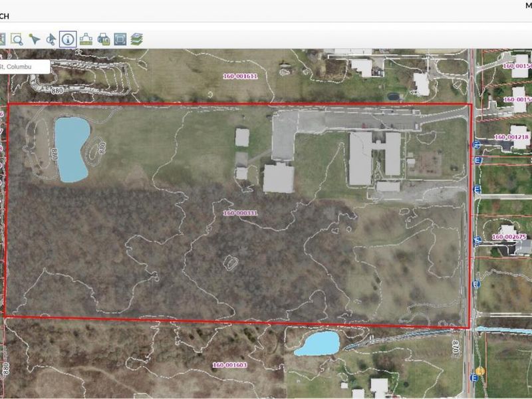Click the yellow marker on the road
The height and width of the screenshot is (399, 532).
click(479, 371)
